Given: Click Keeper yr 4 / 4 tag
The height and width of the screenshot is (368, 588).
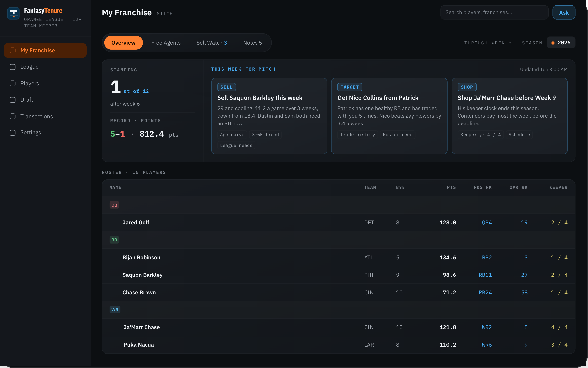Looking at the screenshot, I should tap(480, 135).
